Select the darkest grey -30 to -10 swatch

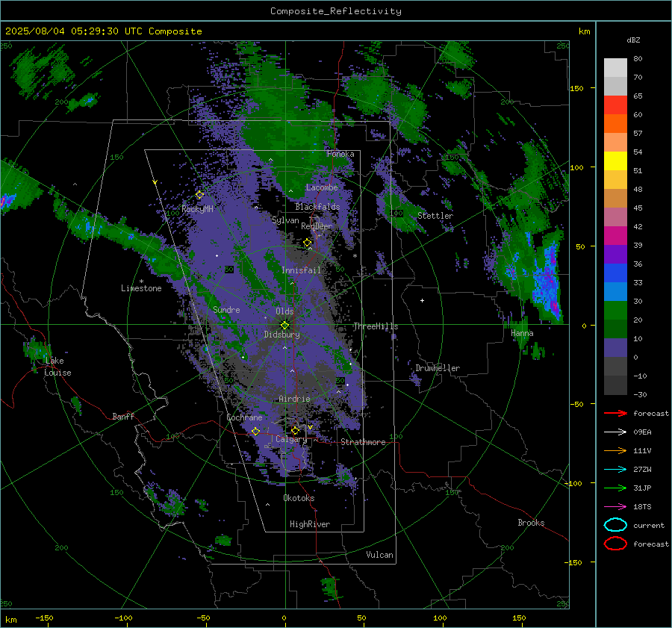615,385
